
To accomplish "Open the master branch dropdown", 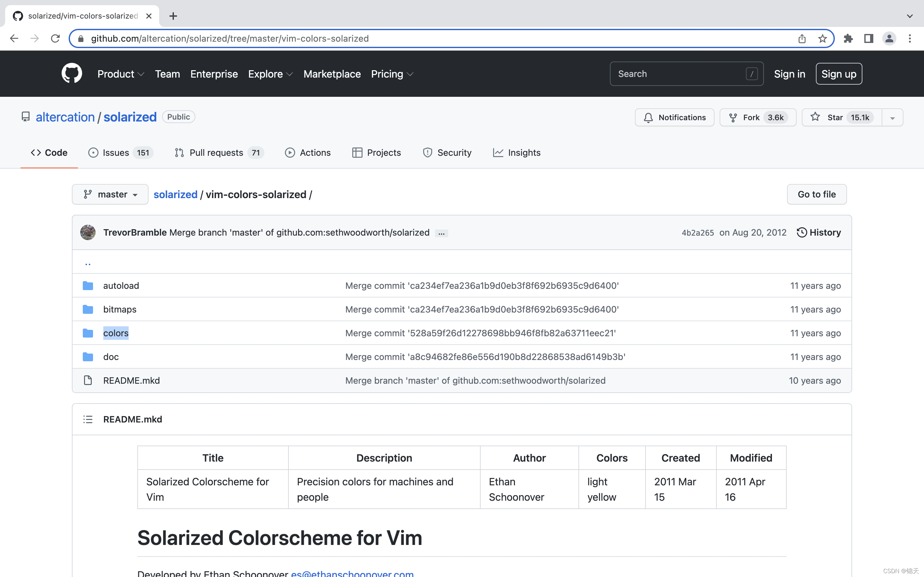I will (x=110, y=194).
